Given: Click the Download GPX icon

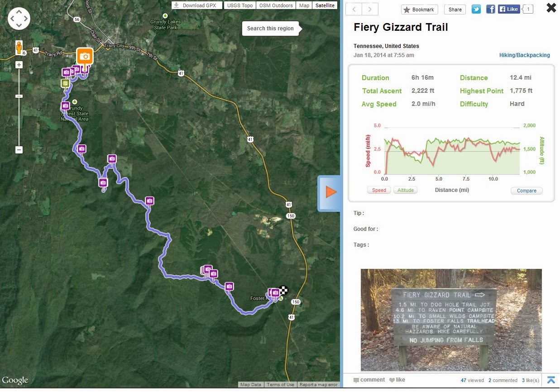Looking at the screenshot, I should [176, 5].
